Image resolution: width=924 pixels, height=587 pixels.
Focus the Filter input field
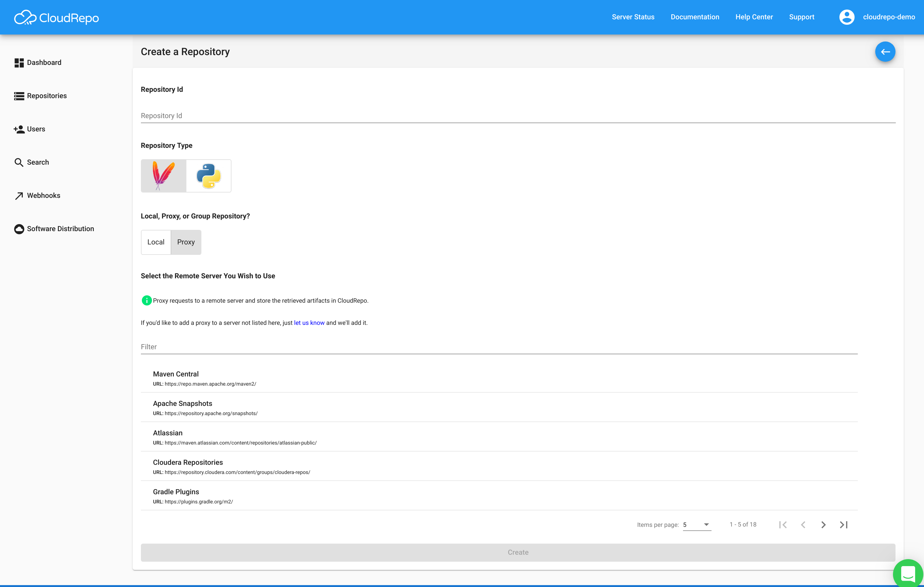pos(499,347)
